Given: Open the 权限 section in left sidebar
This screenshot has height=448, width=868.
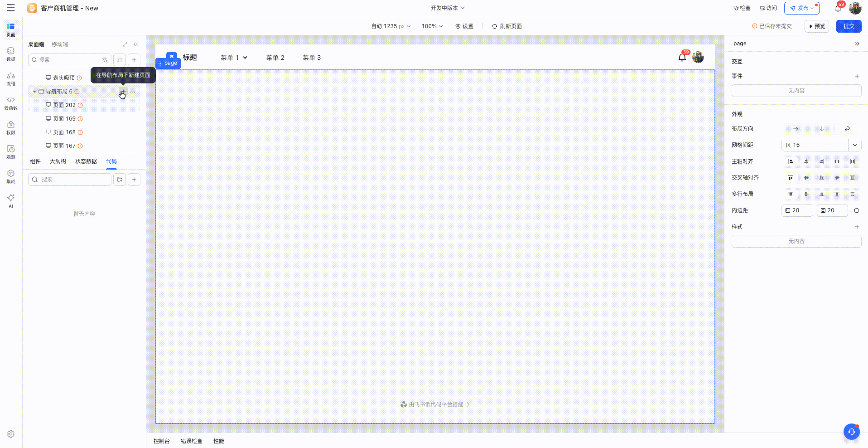Looking at the screenshot, I should (x=11, y=127).
